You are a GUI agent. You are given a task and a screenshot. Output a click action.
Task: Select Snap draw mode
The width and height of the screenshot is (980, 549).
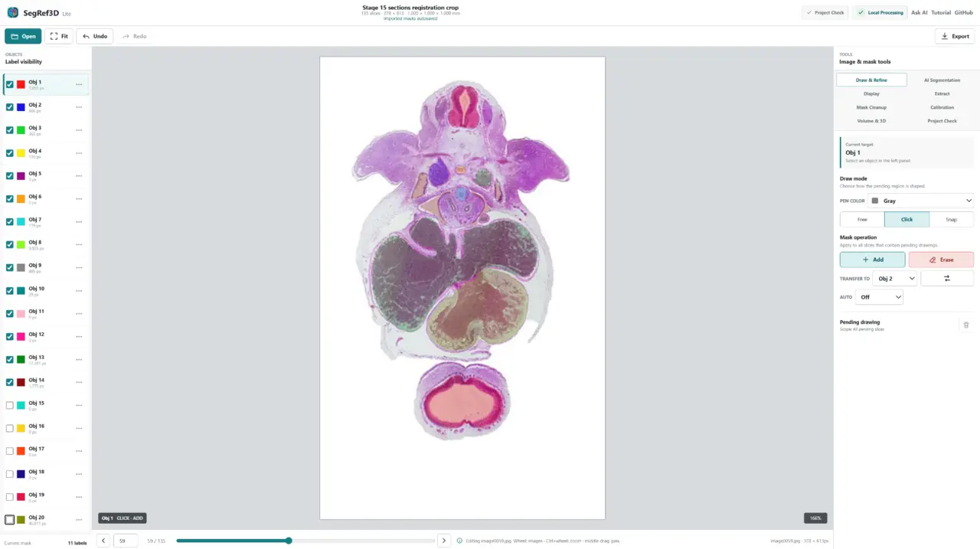[951, 220]
